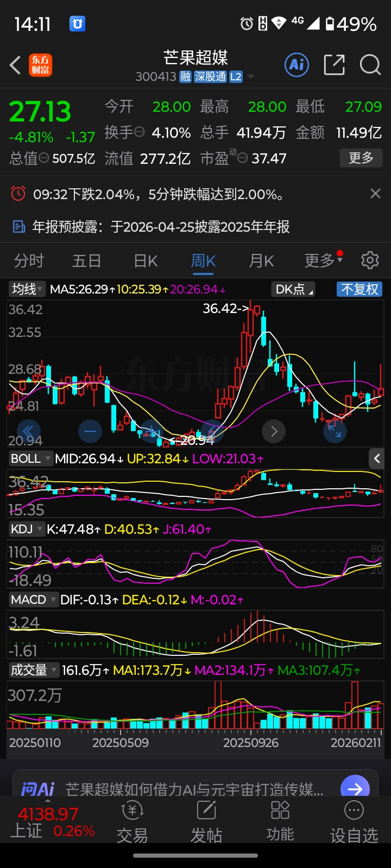The image size is (391, 868).
Task: Open the MACD indicator dropdown
Action: 33,599
